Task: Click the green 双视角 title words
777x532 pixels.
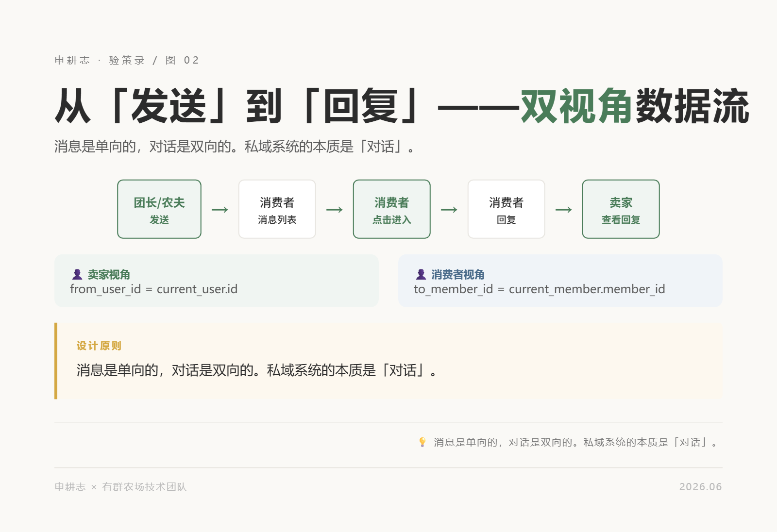Action: (576, 106)
